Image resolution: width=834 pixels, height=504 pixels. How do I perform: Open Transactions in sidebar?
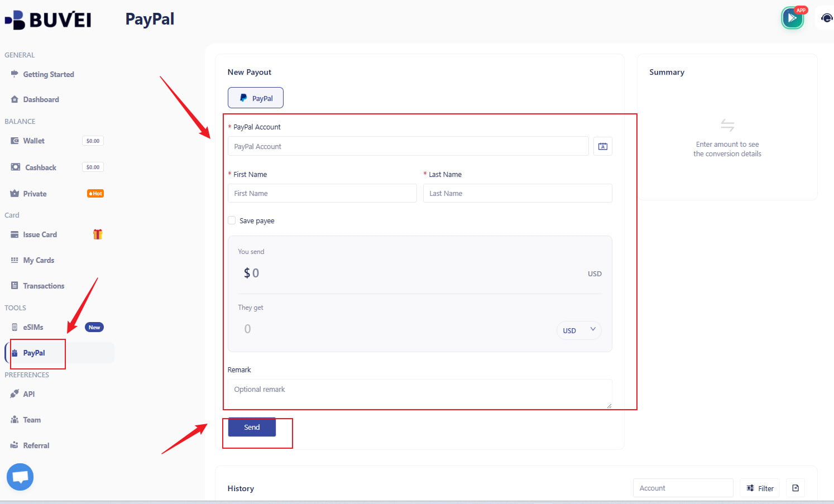(44, 286)
